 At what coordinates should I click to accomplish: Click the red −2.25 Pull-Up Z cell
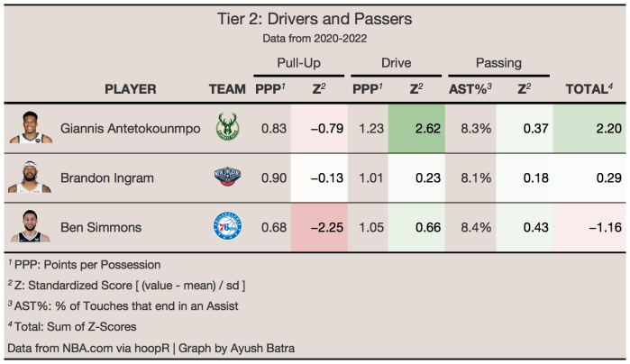319,227
